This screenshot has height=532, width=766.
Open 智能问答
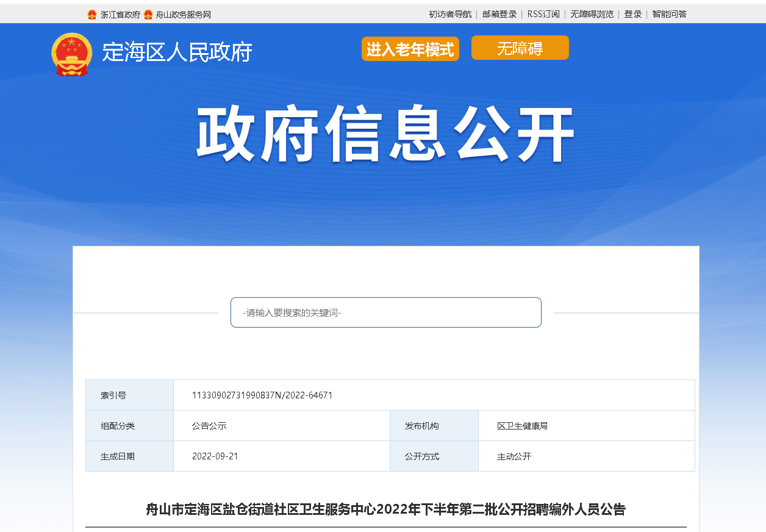pos(669,14)
